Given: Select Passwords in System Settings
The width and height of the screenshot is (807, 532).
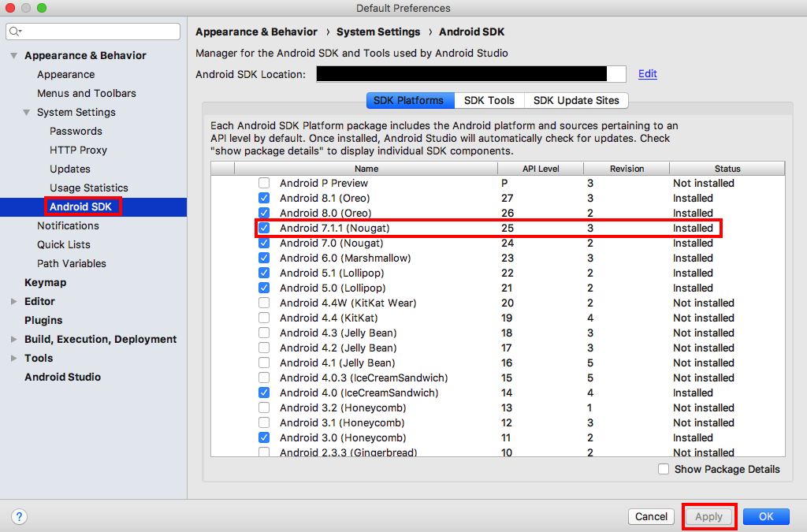Looking at the screenshot, I should pos(76,131).
